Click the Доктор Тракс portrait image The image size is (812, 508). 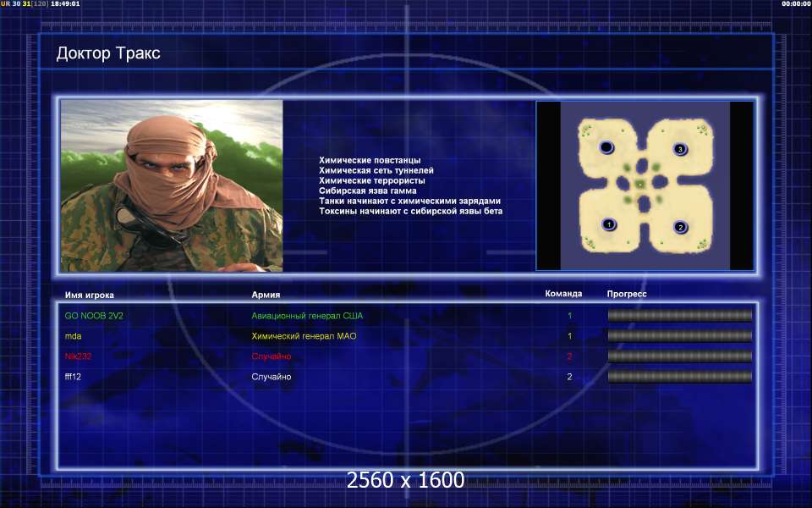tap(172, 185)
